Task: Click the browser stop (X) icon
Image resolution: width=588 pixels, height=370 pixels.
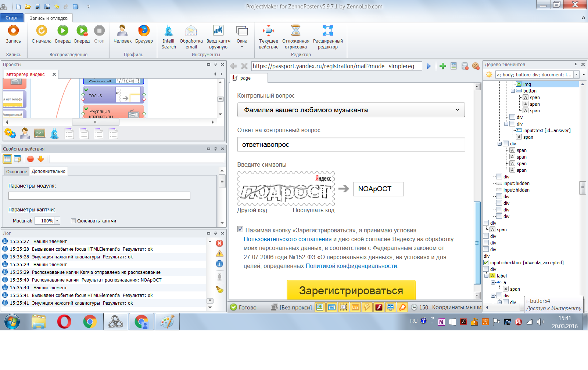Action: [x=244, y=66]
